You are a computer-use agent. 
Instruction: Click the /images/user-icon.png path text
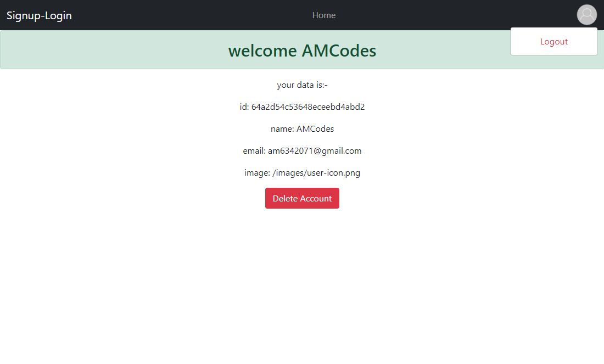tap(316, 173)
